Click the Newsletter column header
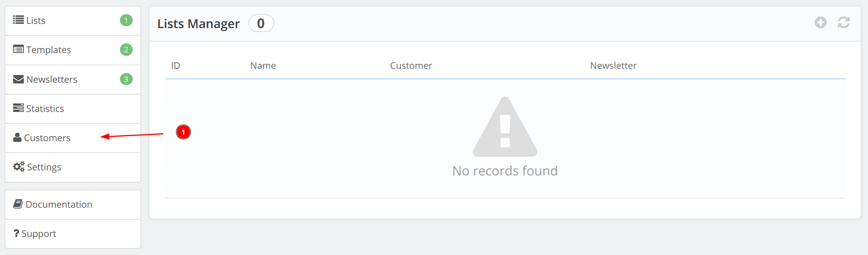868x255 pixels. click(613, 66)
